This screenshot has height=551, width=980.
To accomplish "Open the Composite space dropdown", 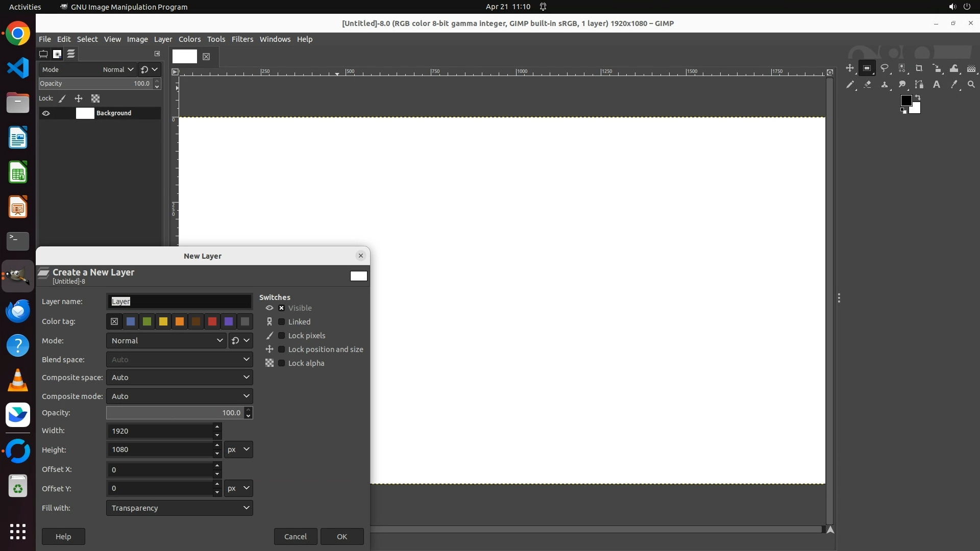I will click(x=179, y=378).
